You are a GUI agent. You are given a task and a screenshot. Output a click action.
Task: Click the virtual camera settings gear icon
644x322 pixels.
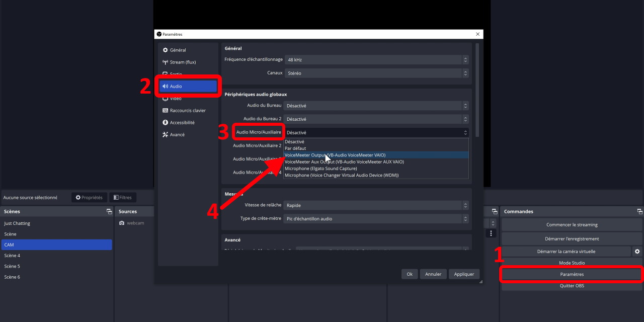637,251
